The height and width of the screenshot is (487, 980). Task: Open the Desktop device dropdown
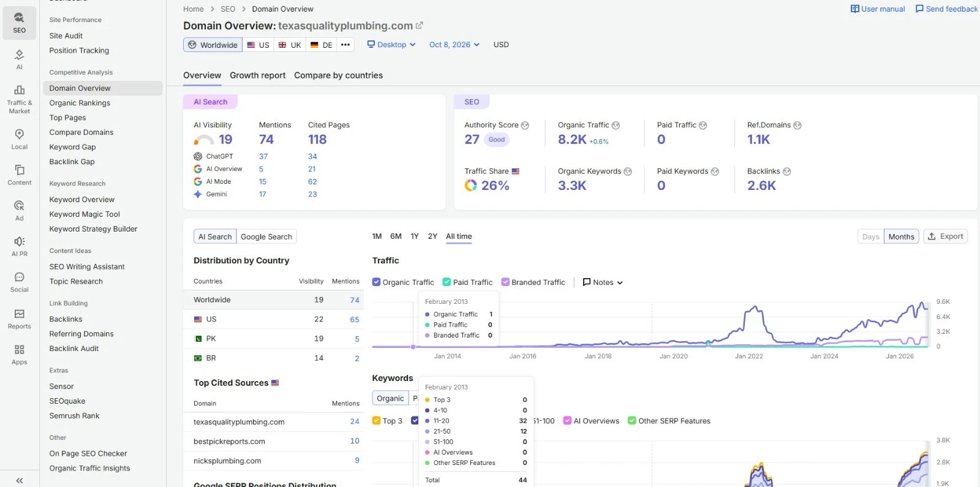(391, 45)
